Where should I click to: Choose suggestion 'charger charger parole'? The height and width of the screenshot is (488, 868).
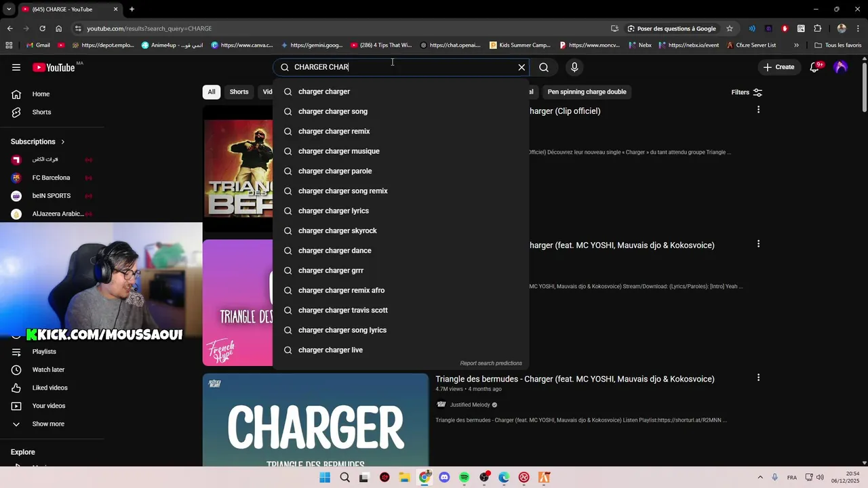[401, 171]
